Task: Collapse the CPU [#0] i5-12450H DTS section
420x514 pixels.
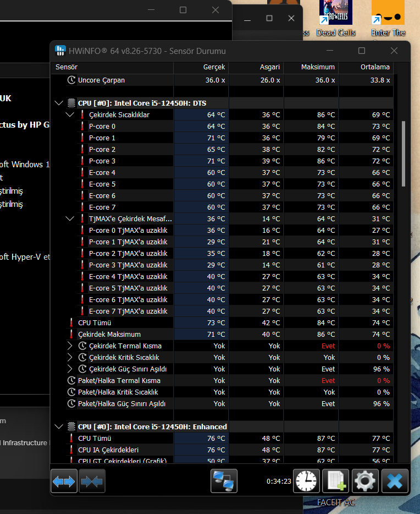Action: point(59,103)
